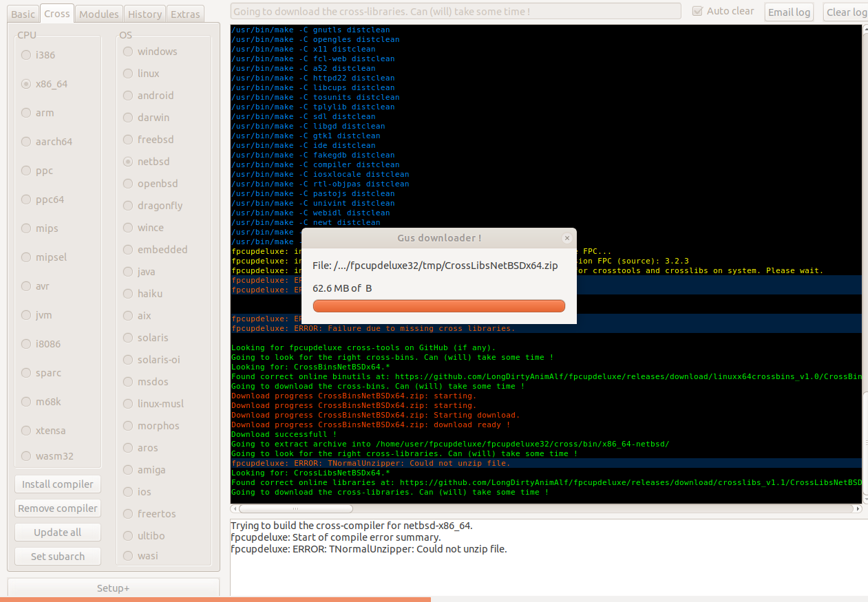The width and height of the screenshot is (868, 602).
Task: Click the Setup+ button
Action: pos(113,588)
